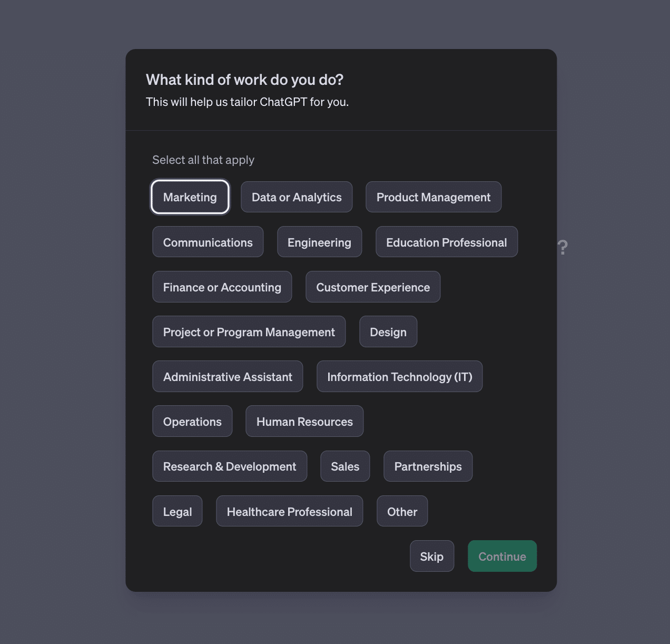Pick Sales as work type
Viewport: 670px width, 644px height.
(x=345, y=466)
